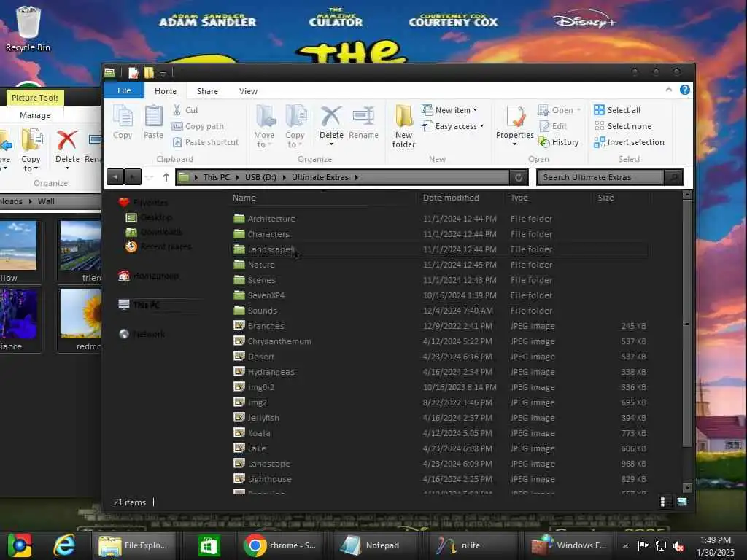
Task: Navigate Forward in Ultimate Extras window
Action: point(133,177)
